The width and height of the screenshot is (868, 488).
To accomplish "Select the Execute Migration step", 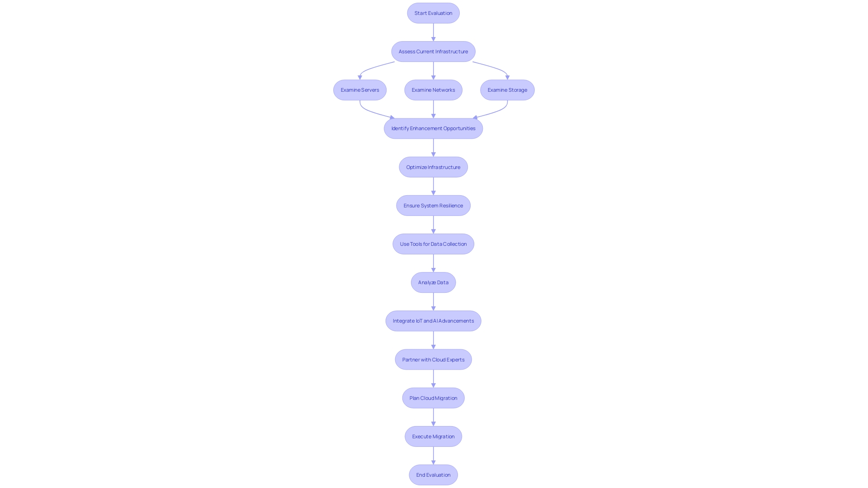I will pos(434,436).
